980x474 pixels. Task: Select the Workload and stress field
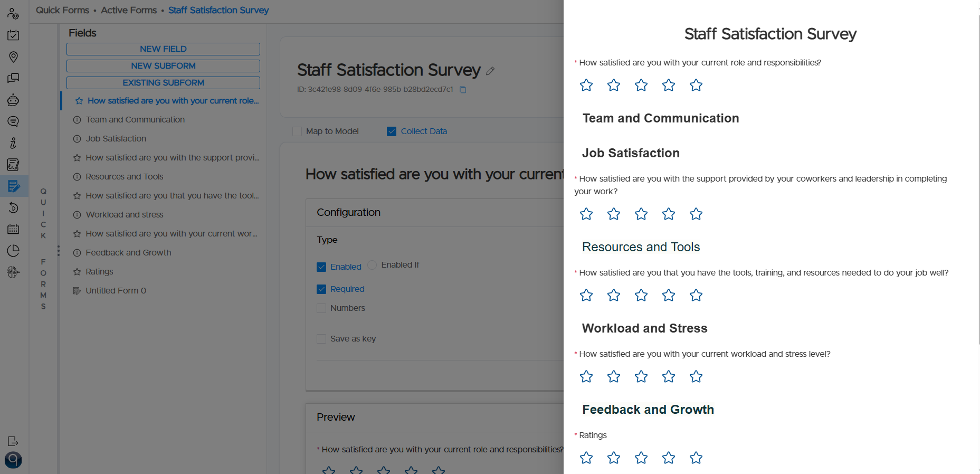coord(125,214)
